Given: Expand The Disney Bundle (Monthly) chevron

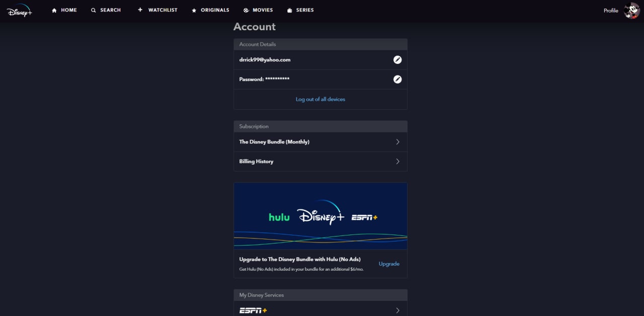Looking at the screenshot, I should pyautogui.click(x=397, y=142).
